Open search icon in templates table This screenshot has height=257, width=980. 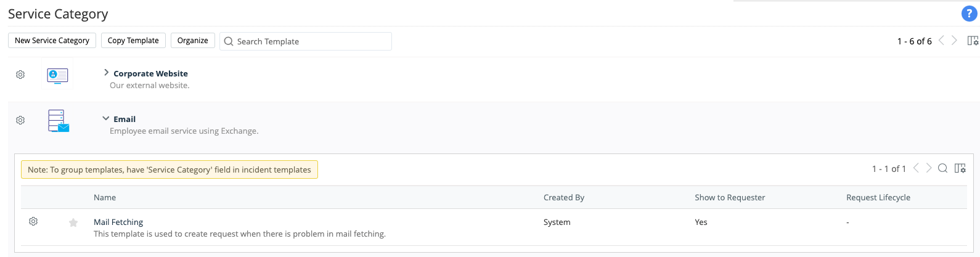pos(942,168)
